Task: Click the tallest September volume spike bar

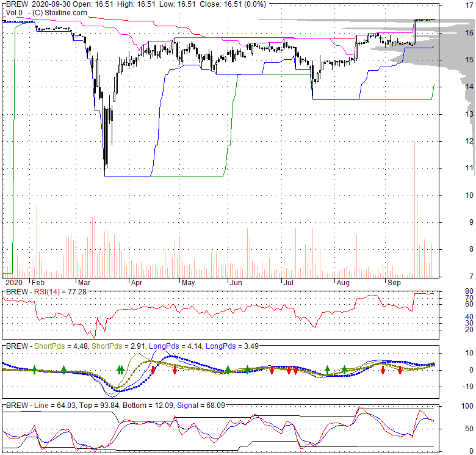Action: click(x=414, y=209)
